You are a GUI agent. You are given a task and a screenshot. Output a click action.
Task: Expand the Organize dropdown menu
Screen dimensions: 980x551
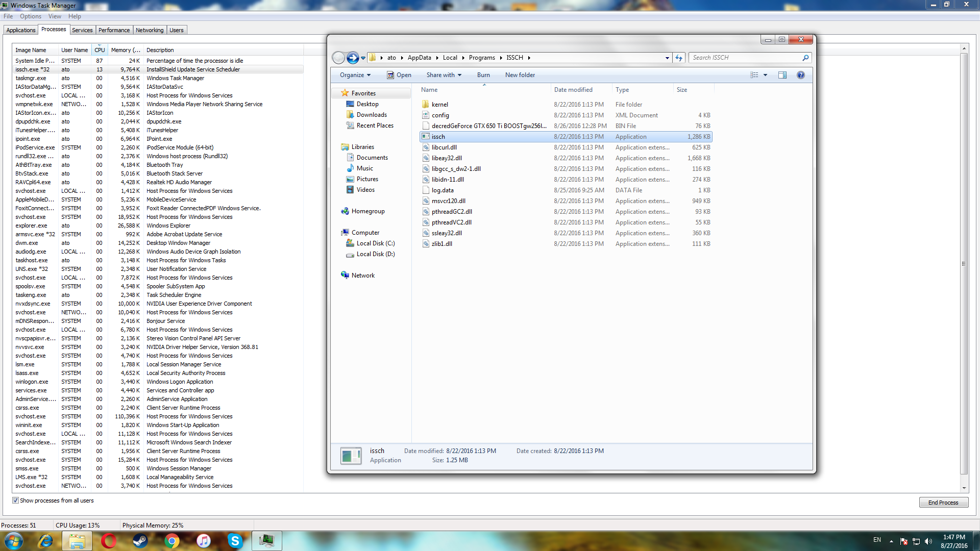[355, 75]
